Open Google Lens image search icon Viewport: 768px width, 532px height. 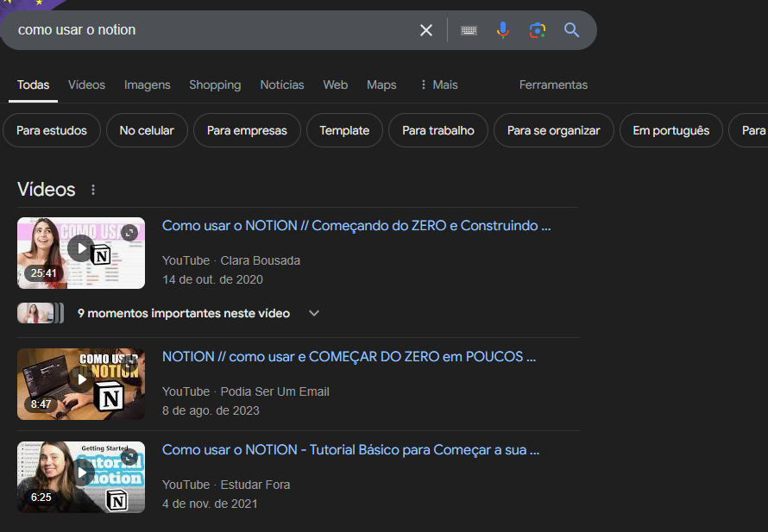538,30
